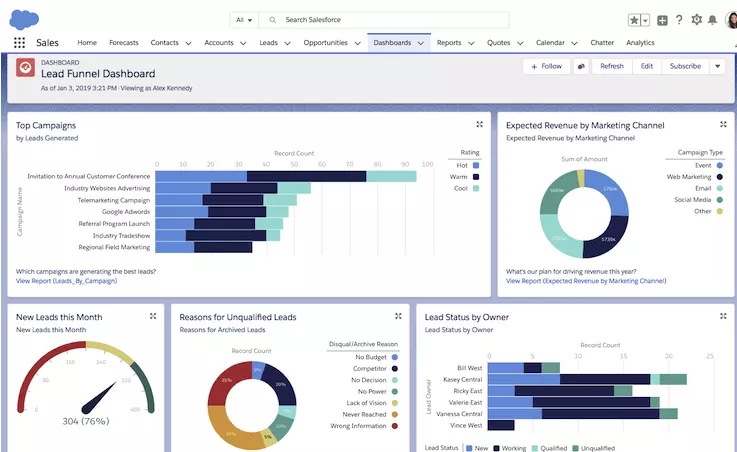This screenshot has width=737, height=452.
Task: Open the App Launcher grid icon
Action: (19, 43)
